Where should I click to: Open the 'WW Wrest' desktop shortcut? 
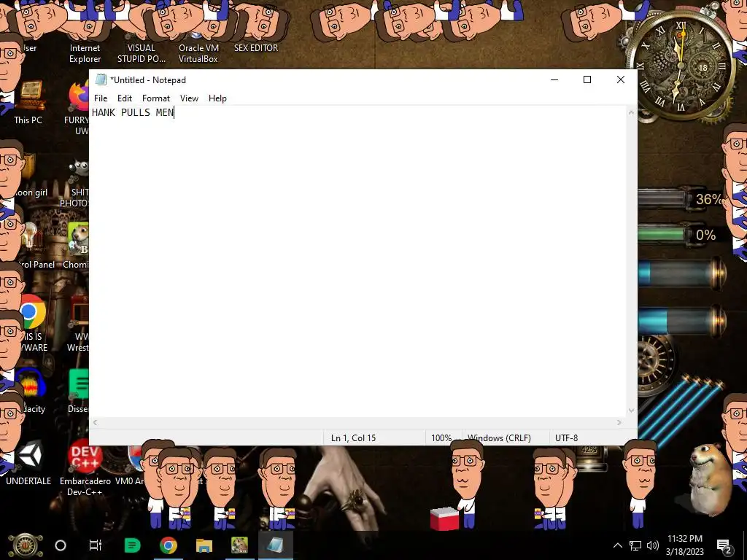78,324
